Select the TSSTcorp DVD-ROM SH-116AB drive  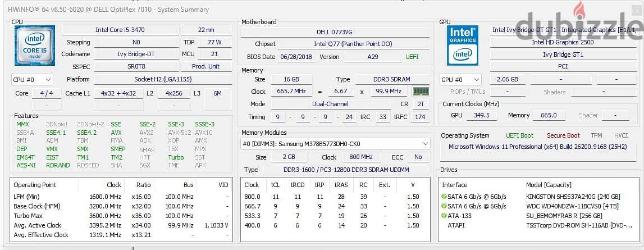coord(579,225)
